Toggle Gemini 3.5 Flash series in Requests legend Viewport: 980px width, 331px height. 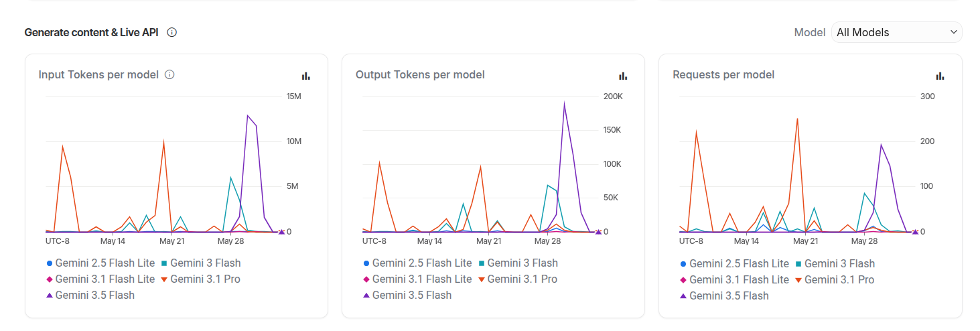click(x=724, y=295)
